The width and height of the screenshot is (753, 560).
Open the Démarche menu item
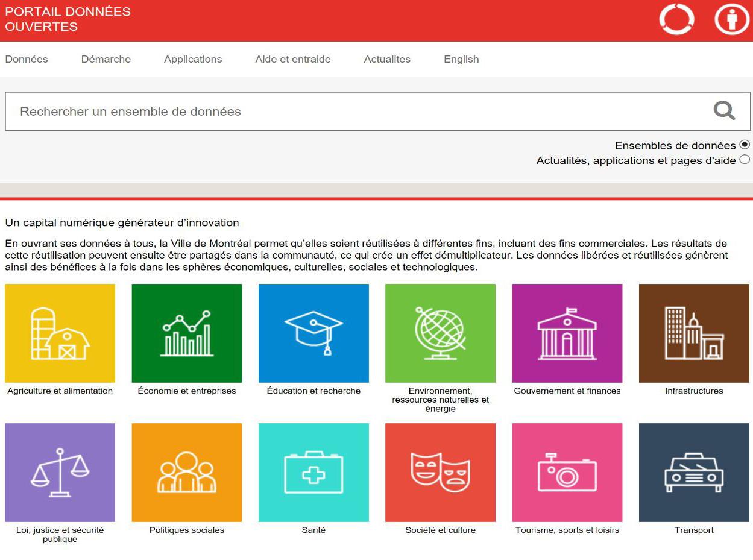tap(106, 59)
